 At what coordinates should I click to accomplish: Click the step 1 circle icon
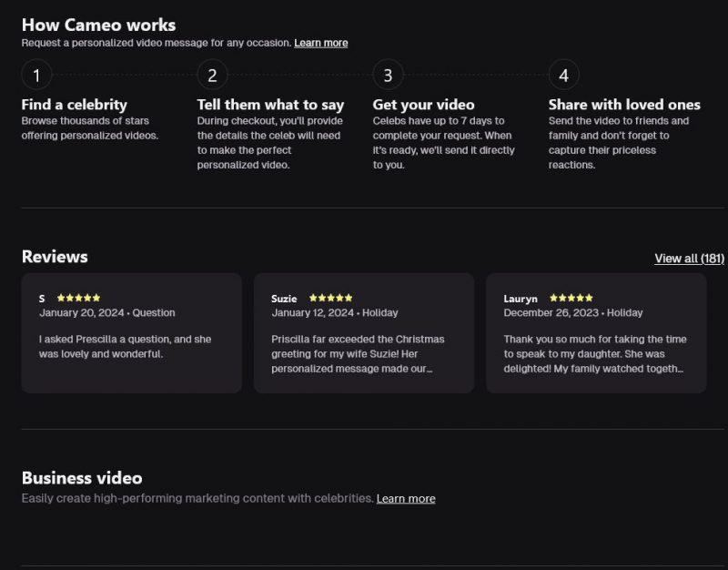(x=36, y=75)
